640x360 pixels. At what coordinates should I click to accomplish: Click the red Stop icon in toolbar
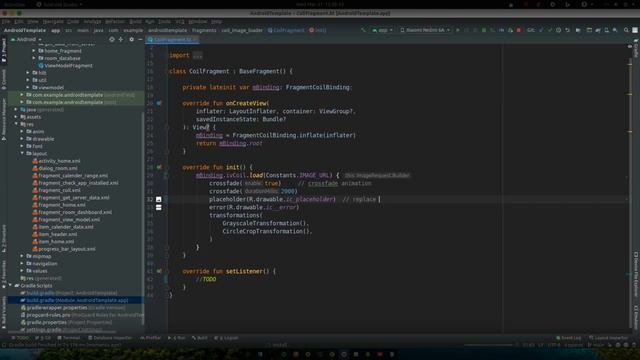519,30
